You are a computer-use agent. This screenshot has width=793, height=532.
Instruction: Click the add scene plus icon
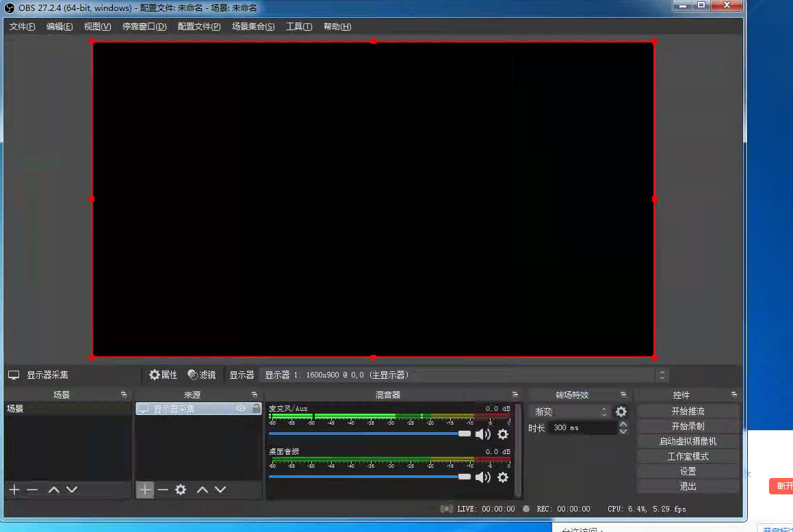[x=14, y=490]
